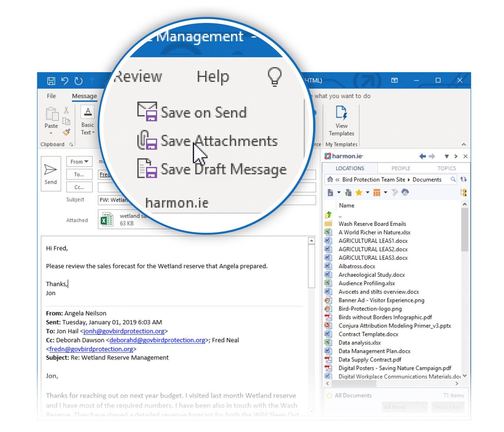Expand the harmon.ie pane with the chevron
The width and height of the screenshot is (504, 432).
coord(456,156)
